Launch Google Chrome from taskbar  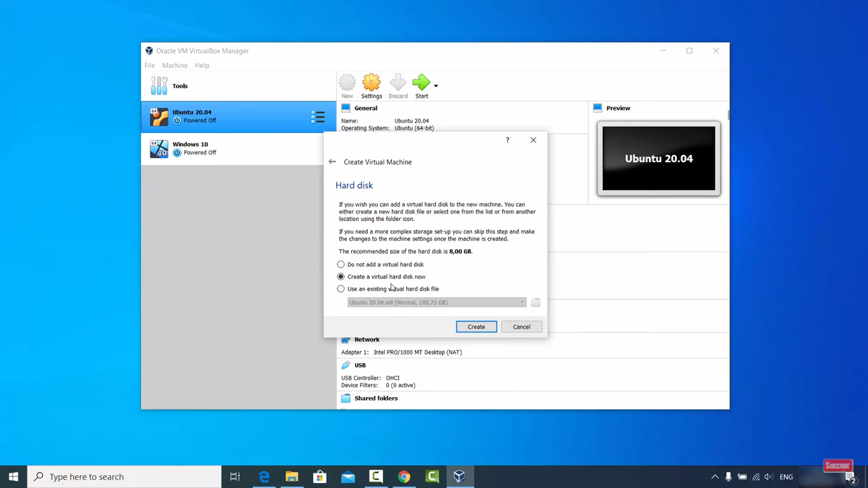tap(404, 477)
